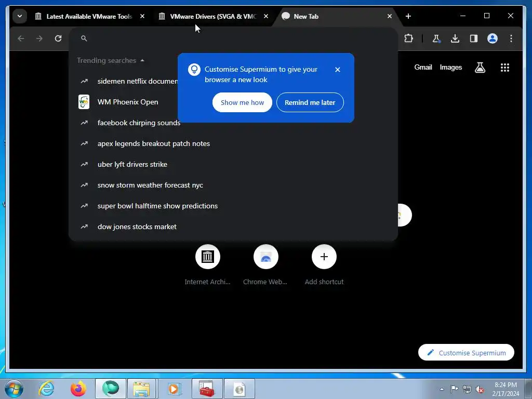
Task: Open the Gmail link
Action: 423,67
